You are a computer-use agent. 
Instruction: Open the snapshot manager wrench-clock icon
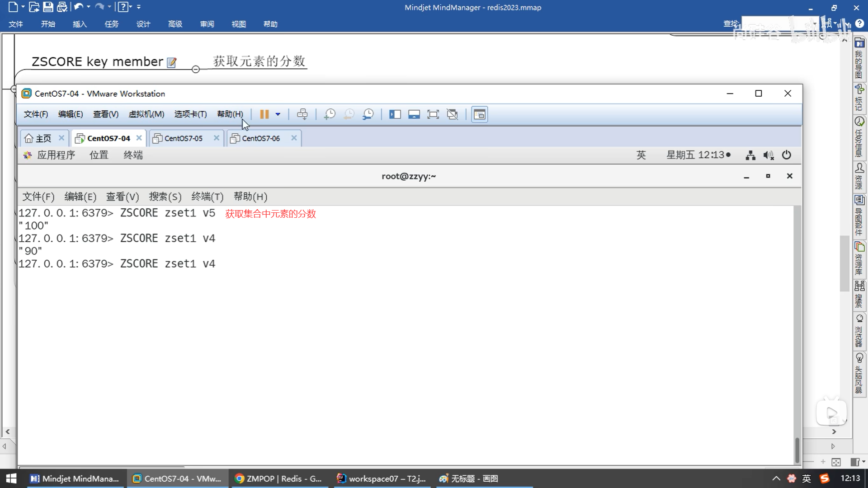click(x=368, y=114)
